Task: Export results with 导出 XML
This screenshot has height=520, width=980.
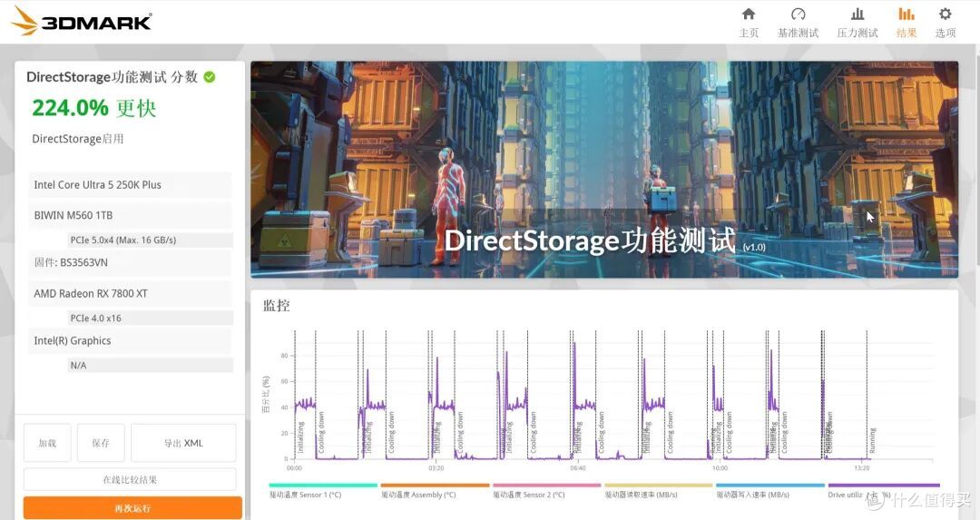Action: click(x=183, y=443)
